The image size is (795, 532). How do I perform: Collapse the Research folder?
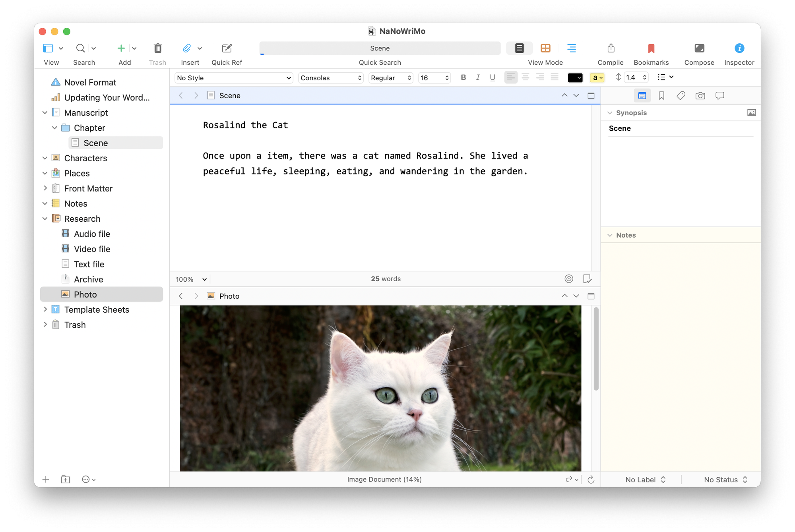point(45,219)
